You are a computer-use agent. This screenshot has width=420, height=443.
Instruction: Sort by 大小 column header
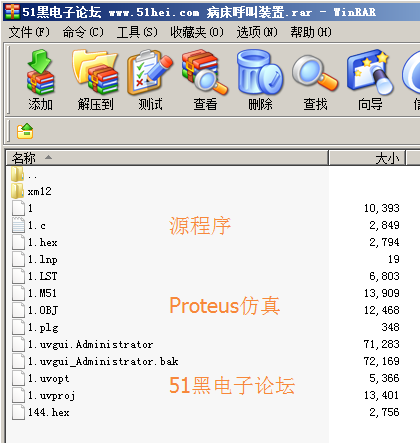[x=367, y=158]
